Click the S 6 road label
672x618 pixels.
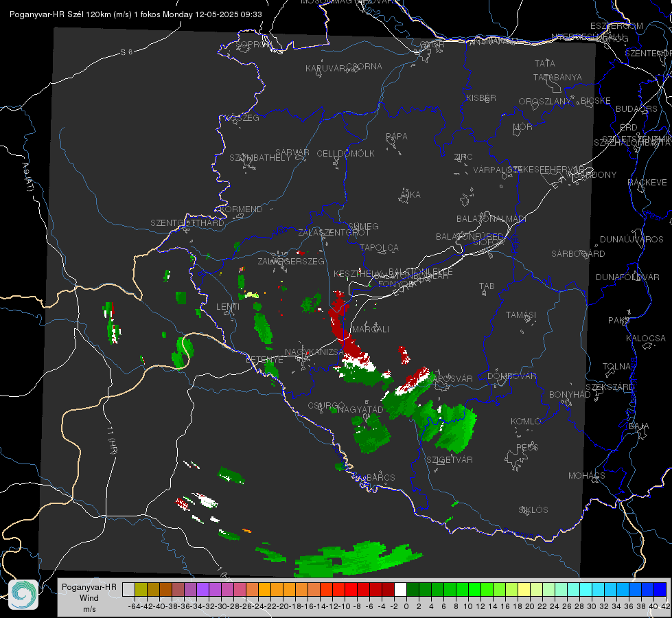[x=126, y=52]
